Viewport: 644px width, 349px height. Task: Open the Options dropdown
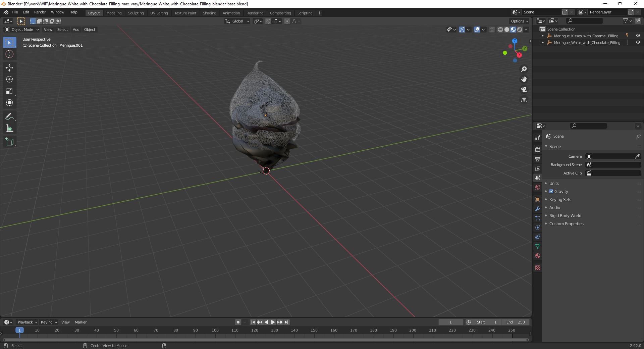[x=520, y=21]
